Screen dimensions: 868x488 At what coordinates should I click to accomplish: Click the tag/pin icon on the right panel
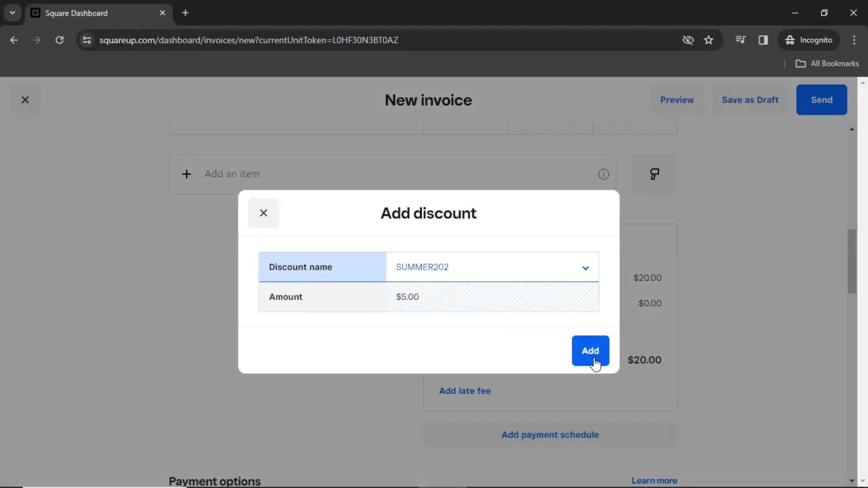point(654,174)
